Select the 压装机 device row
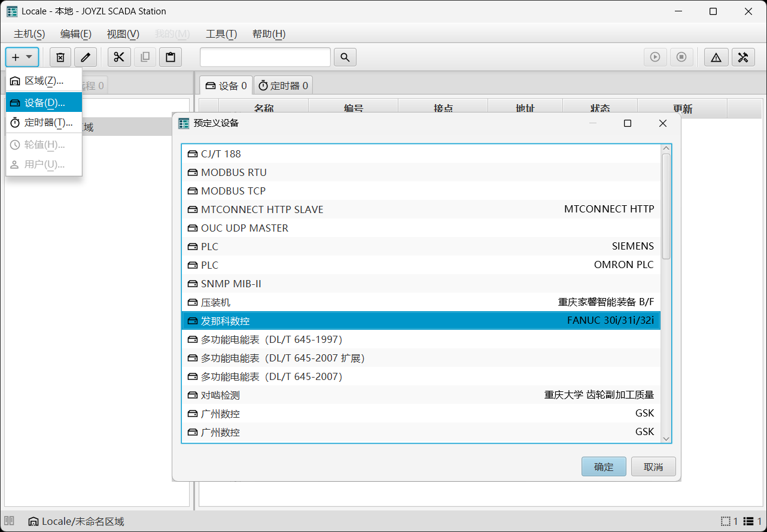Image resolution: width=767 pixels, height=532 pixels. click(x=421, y=302)
